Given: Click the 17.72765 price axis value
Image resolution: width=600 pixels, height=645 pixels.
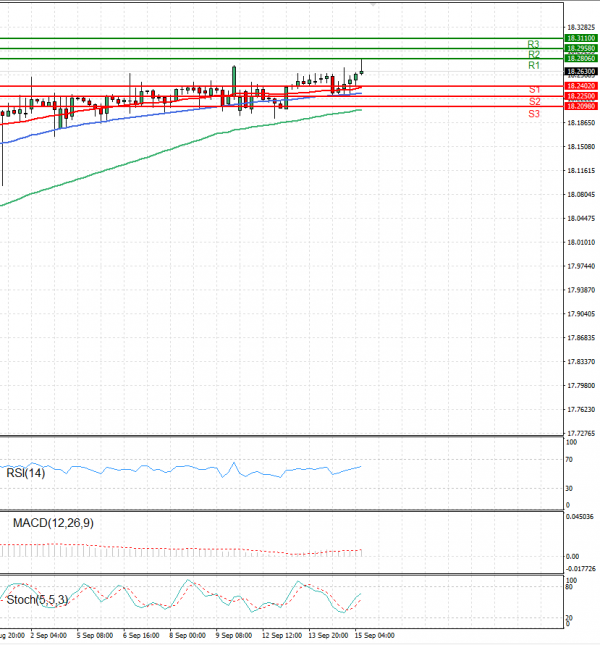Looking at the screenshot, I should pos(581,433).
